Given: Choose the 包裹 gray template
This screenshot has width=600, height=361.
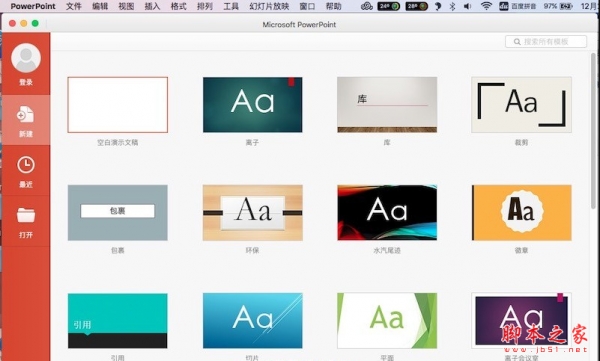Looking at the screenshot, I should tap(117, 213).
